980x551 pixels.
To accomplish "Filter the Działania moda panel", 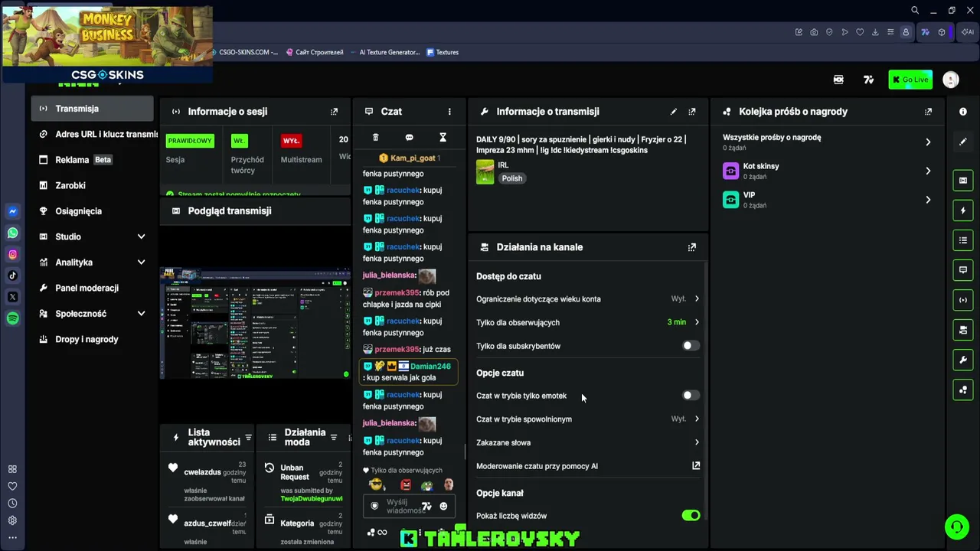I will pyautogui.click(x=333, y=438).
